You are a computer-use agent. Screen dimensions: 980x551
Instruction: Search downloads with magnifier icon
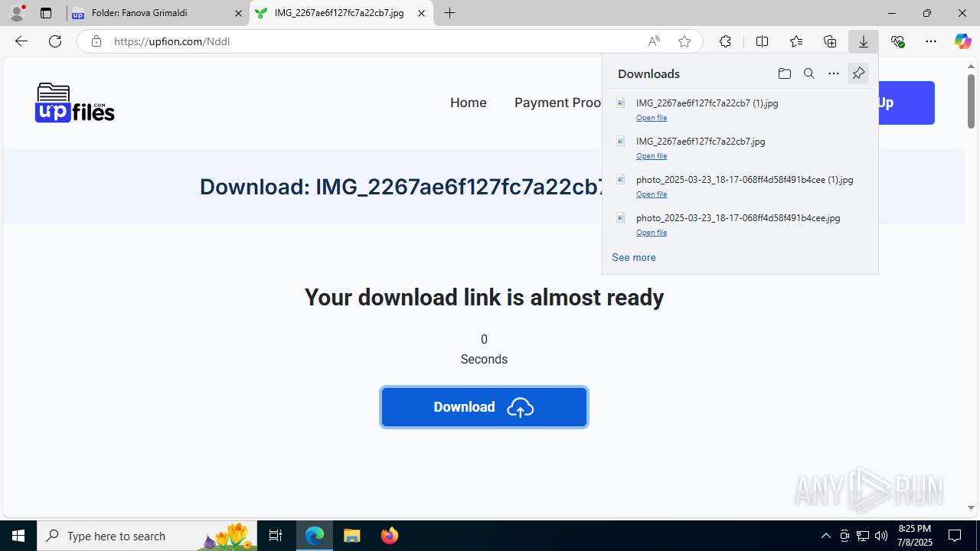[x=808, y=73]
